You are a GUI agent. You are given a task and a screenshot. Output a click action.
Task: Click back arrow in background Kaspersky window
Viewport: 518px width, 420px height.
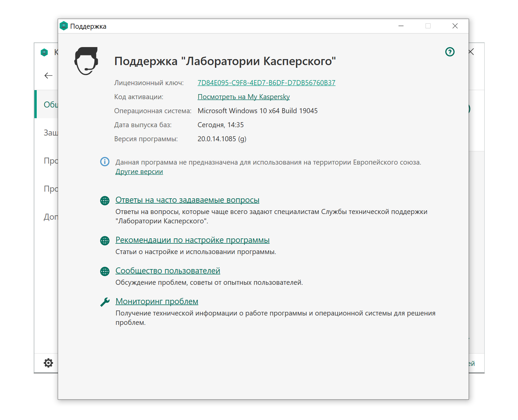coord(48,75)
